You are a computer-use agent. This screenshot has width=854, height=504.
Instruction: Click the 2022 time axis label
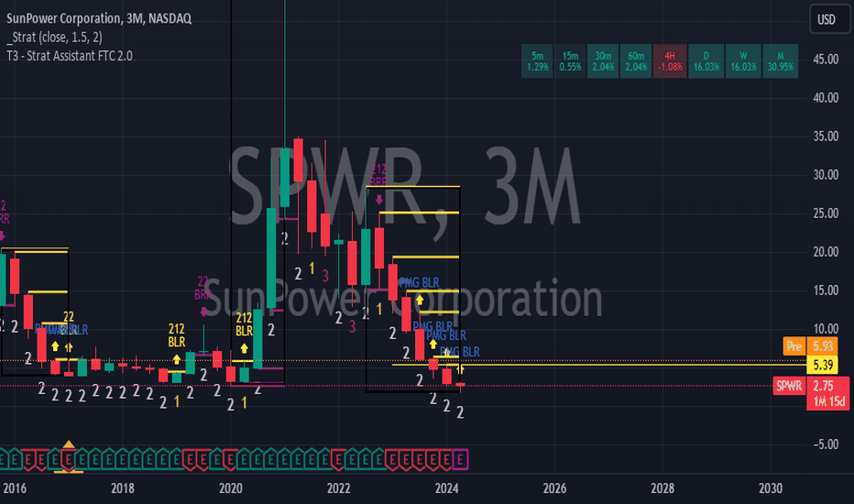(x=338, y=488)
